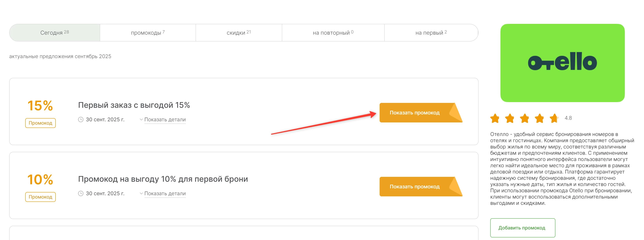Click the first rating star

coord(495,118)
